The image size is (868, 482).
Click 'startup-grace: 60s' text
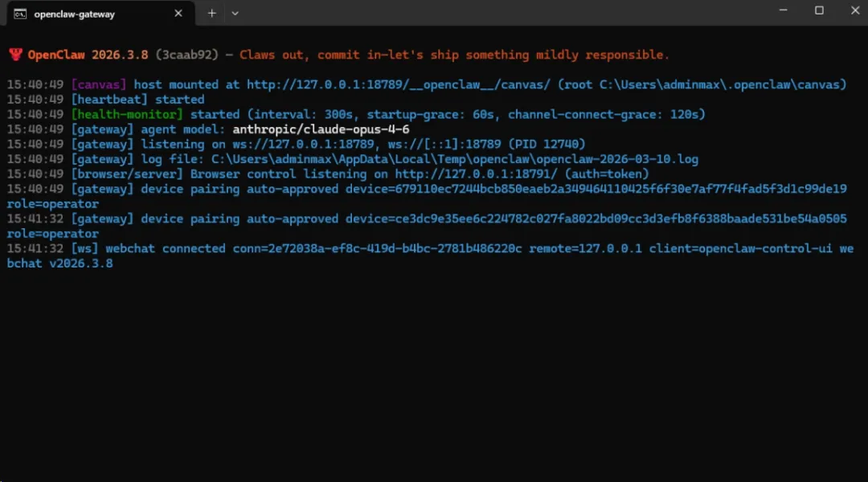tap(430, 115)
